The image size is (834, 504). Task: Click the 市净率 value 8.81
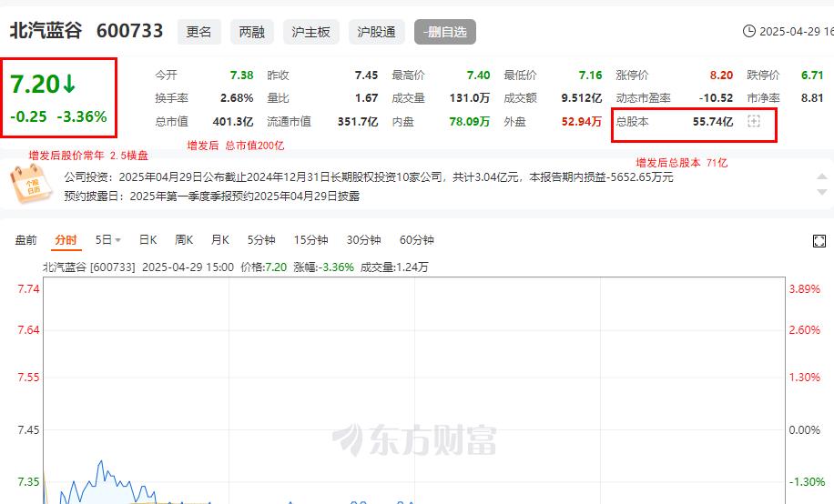[812, 98]
